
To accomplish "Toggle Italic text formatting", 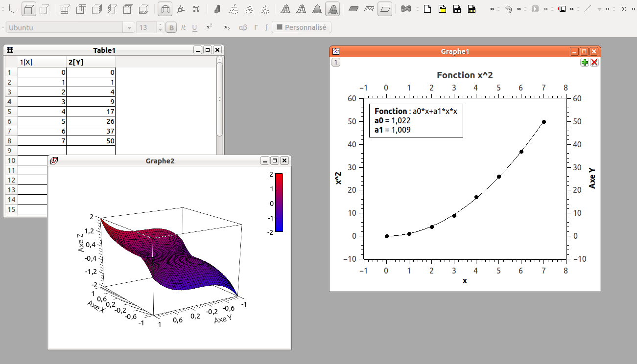I will pos(184,28).
